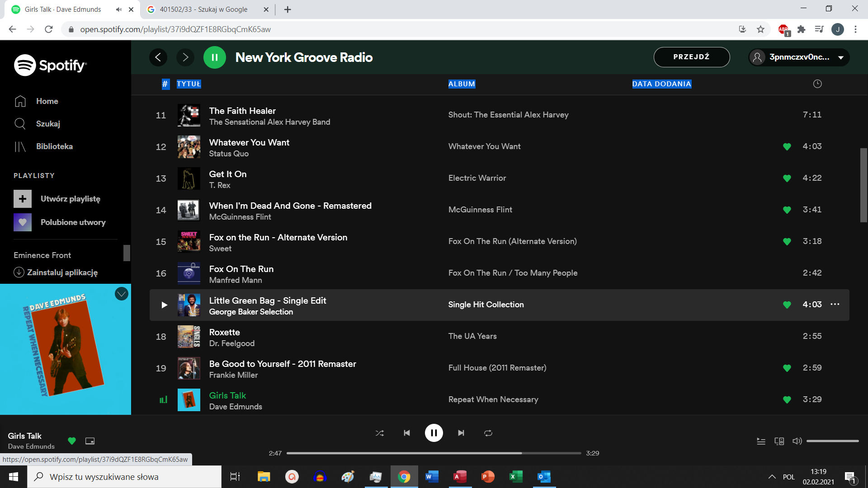Viewport: 868px width, 488px height.
Task: Pause playlist with green header button
Action: (215, 57)
